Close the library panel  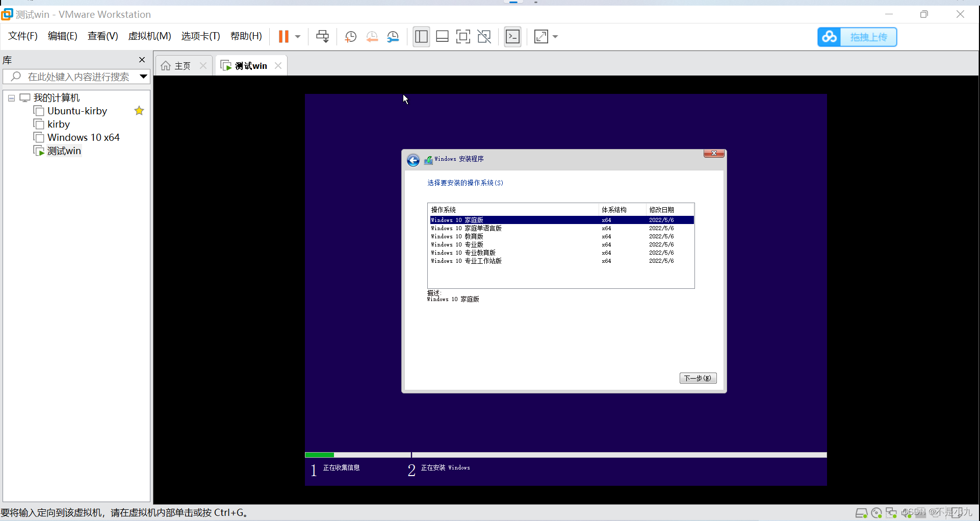[x=142, y=60]
